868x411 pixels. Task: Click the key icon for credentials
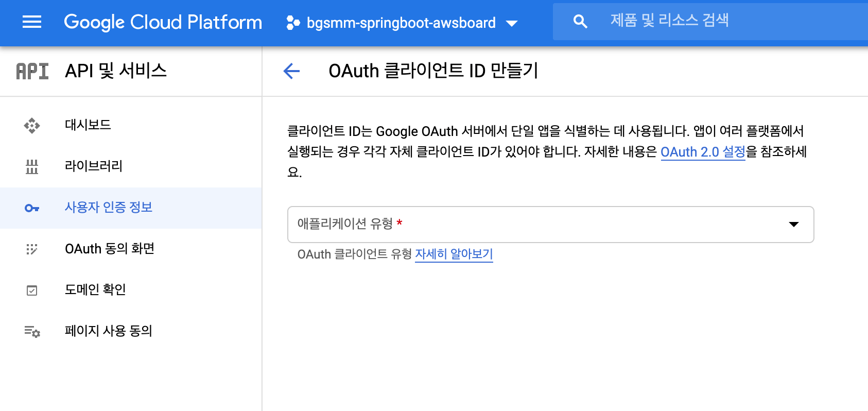[32, 208]
